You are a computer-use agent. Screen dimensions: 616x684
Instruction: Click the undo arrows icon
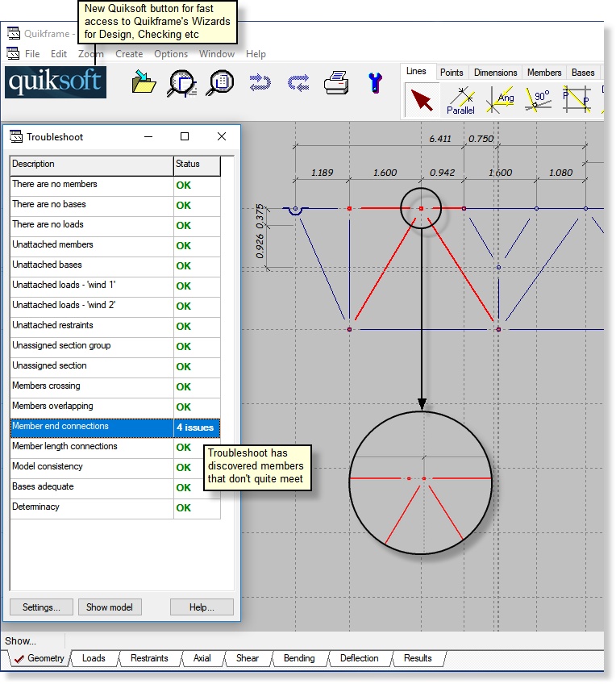260,82
